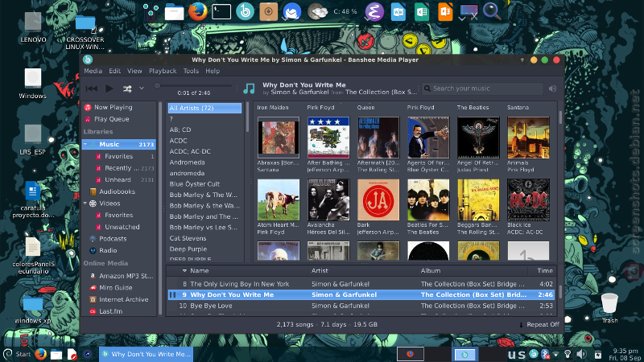Viewport: 644px width, 362px height.
Task: Open the Unheard playlist
Action: (119, 179)
